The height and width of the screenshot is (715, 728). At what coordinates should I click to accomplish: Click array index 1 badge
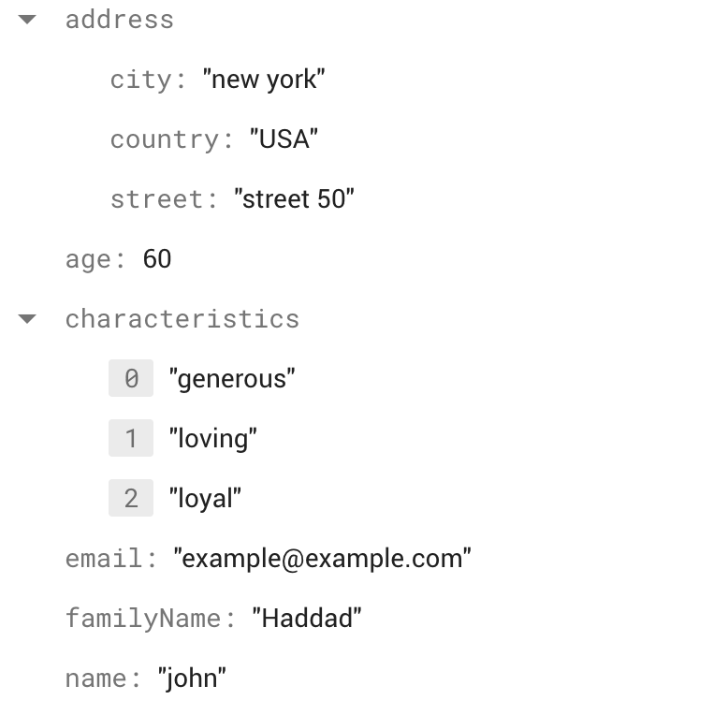[131, 439]
